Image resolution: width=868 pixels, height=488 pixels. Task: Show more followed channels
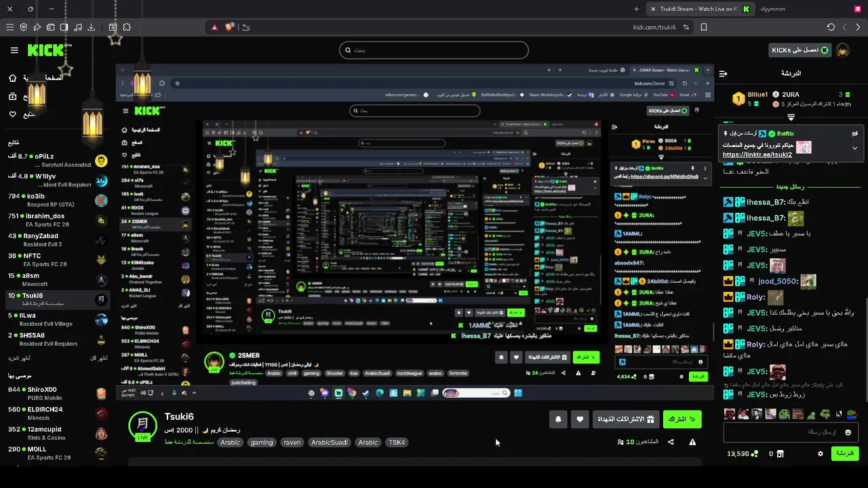pyautogui.click(x=19, y=358)
